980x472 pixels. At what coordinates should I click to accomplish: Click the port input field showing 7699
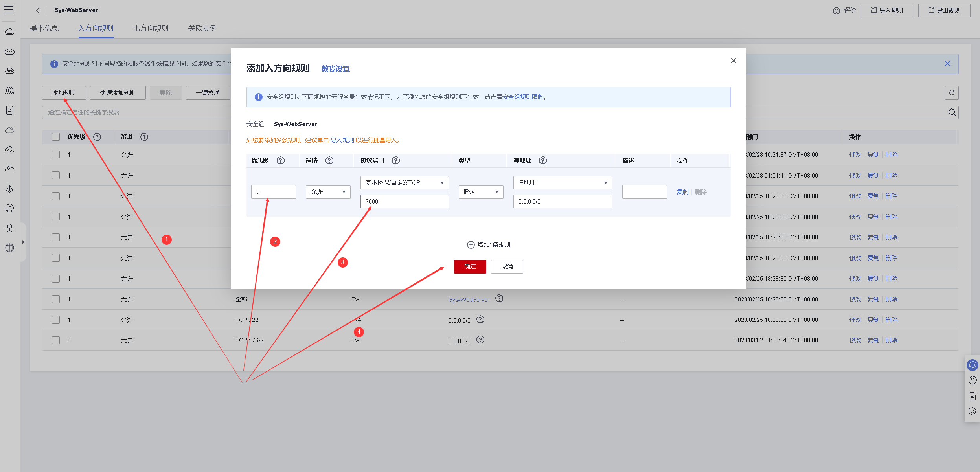404,202
